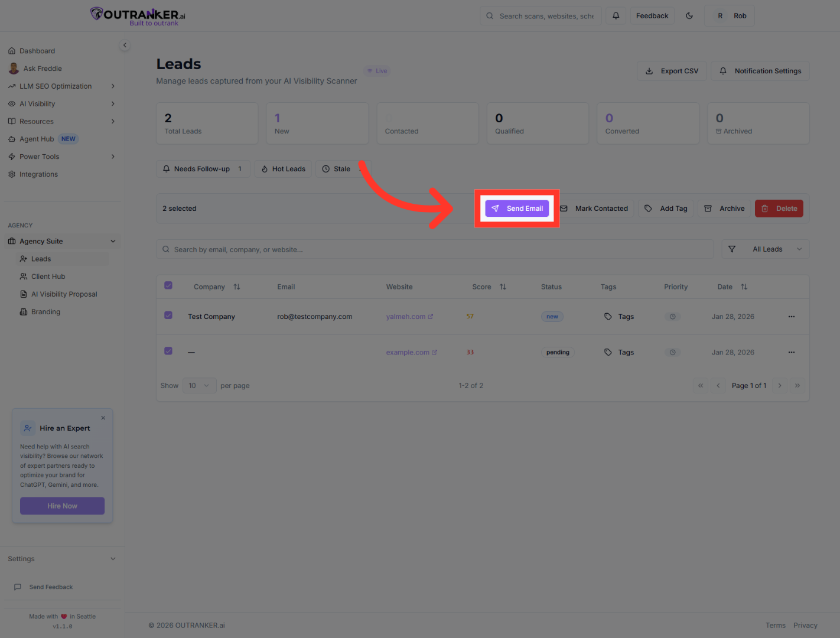Open the Feedback button in top bar
Image resolution: width=840 pixels, height=638 pixels.
click(652, 16)
